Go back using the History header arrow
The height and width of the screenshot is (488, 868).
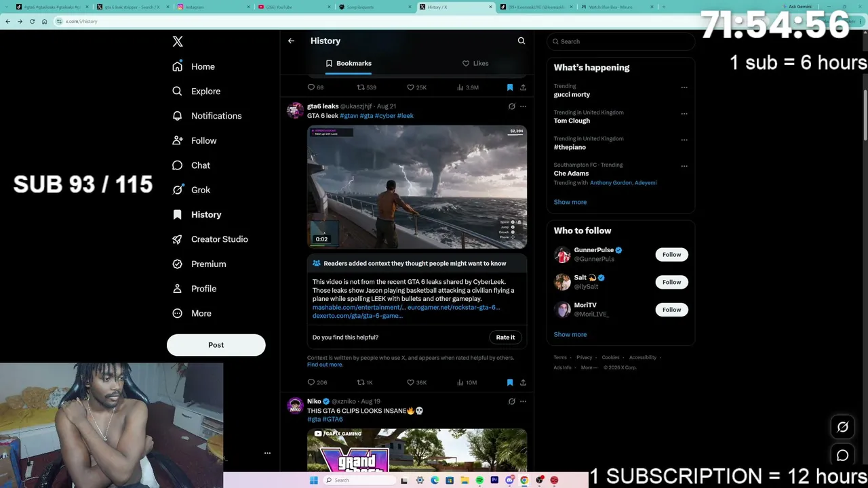[x=291, y=41]
